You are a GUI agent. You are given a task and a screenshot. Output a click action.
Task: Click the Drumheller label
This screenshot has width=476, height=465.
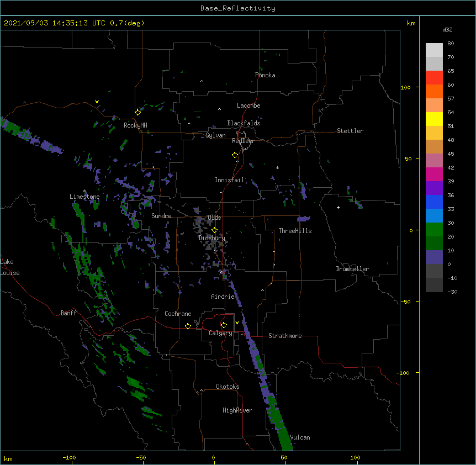point(352,269)
